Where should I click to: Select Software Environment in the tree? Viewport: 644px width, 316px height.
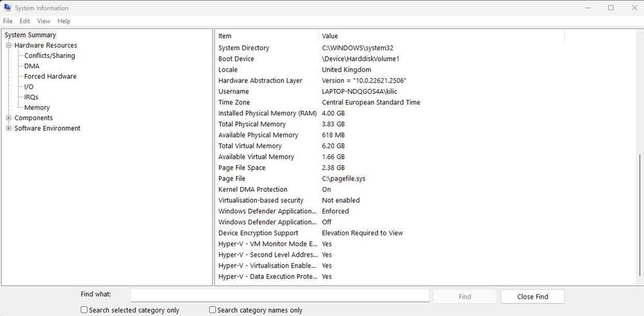click(x=47, y=128)
